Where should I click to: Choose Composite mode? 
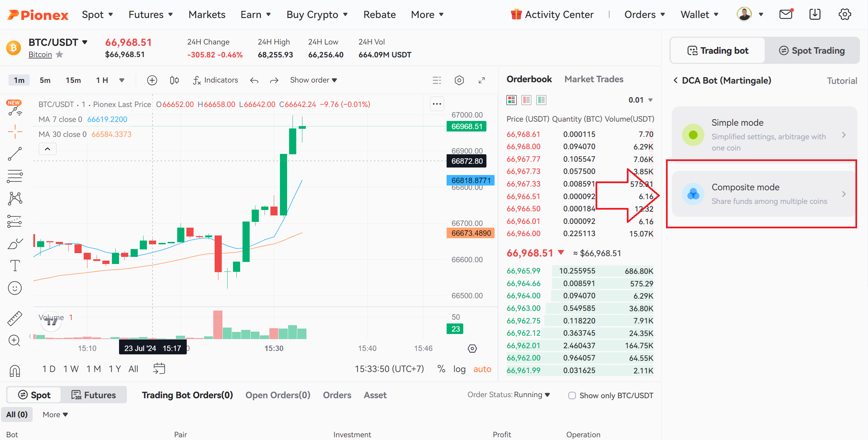[764, 194]
